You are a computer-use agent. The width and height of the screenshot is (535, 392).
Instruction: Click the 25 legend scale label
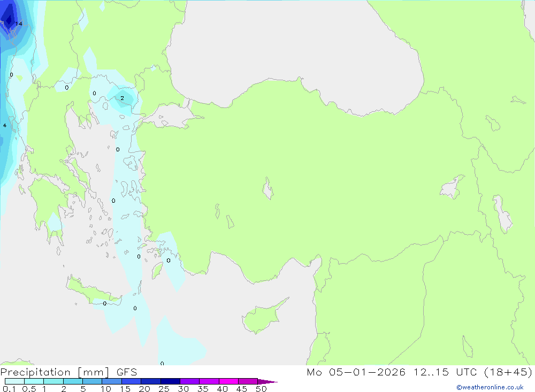[164, 389]
